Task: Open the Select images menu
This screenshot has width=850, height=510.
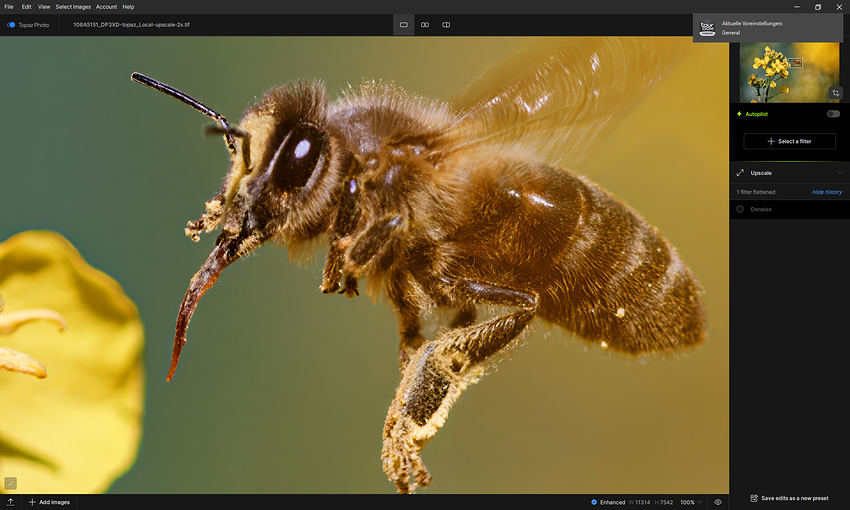Action: point(73,7)
